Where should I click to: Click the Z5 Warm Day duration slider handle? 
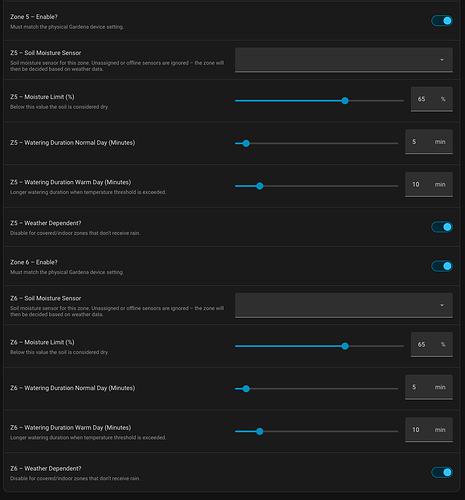tap(260, 186)
